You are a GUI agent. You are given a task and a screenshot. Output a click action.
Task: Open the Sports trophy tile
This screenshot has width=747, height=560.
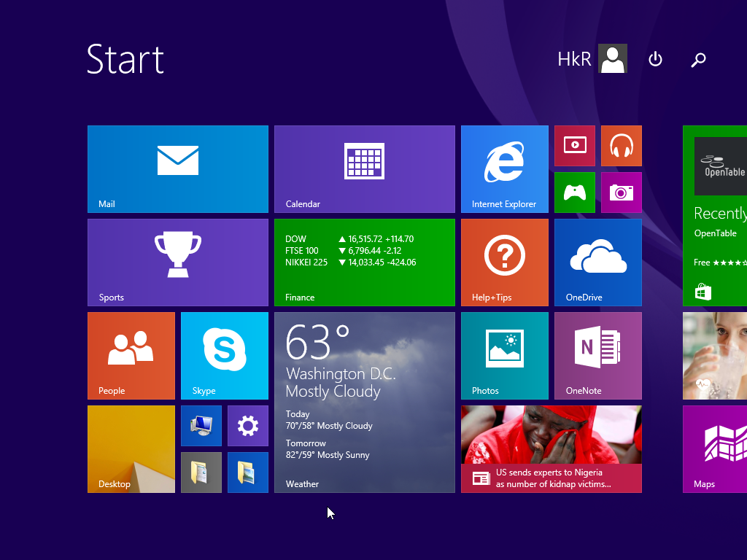click(x=178, y=262)
